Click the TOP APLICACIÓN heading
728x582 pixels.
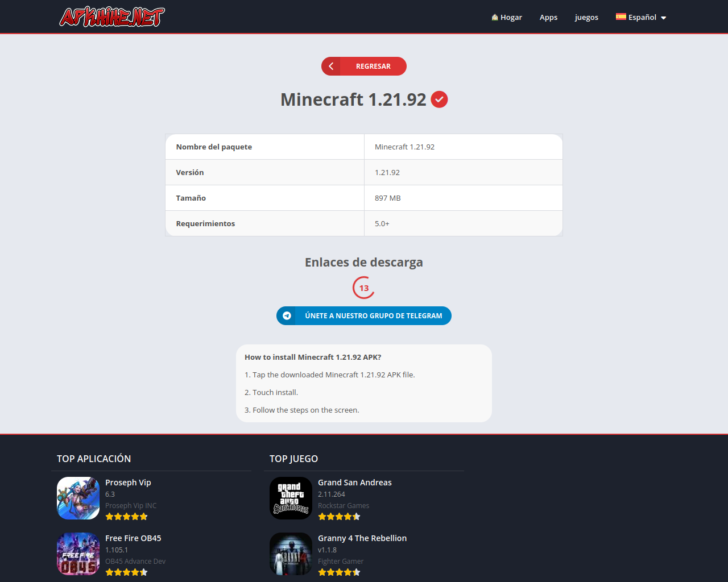click(94, 459)
